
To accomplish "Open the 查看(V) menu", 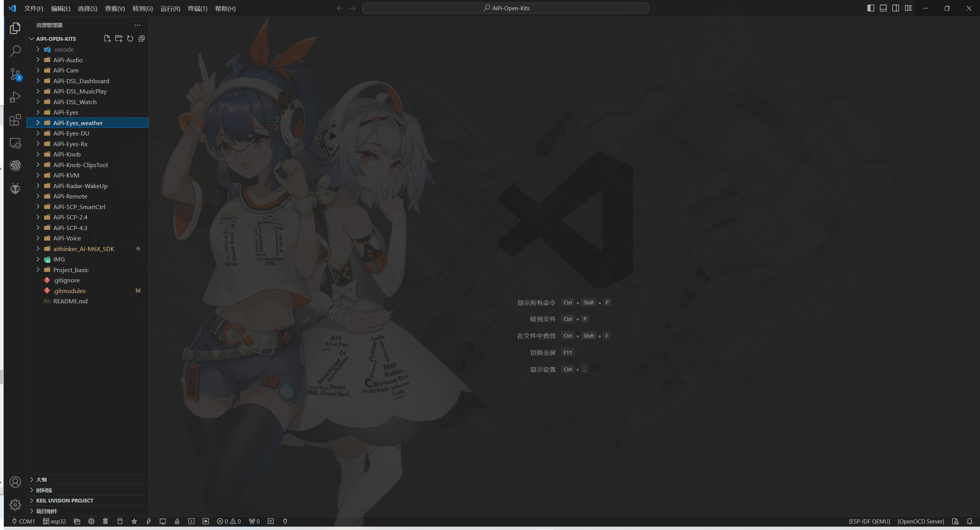I will pos(115,8).
